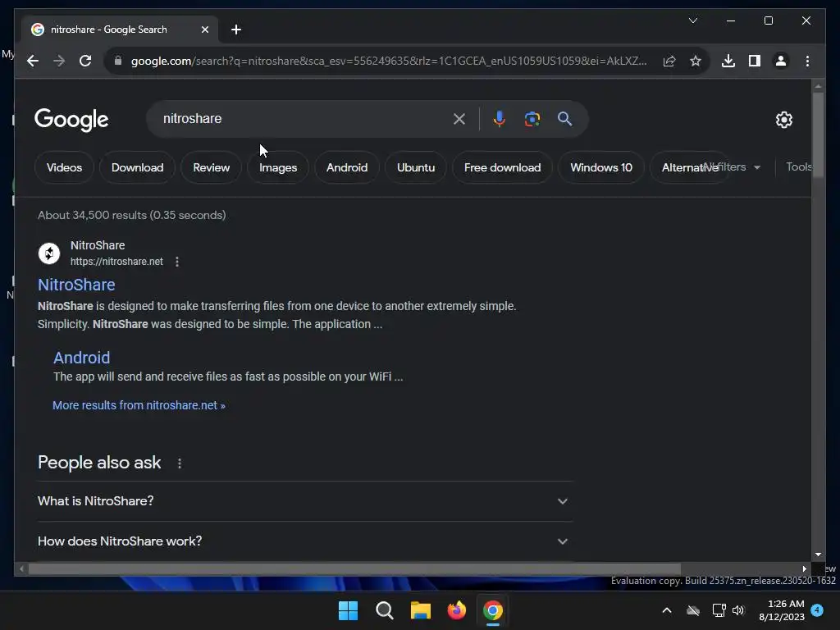Click the forward navigation arrow
840x630 pixels.
pos(59,61)
